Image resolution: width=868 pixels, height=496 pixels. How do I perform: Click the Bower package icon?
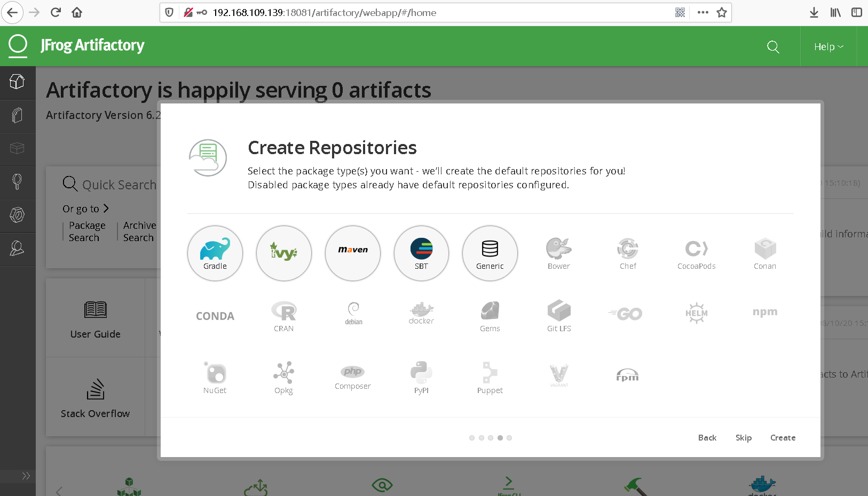click(x=559, y=253)
